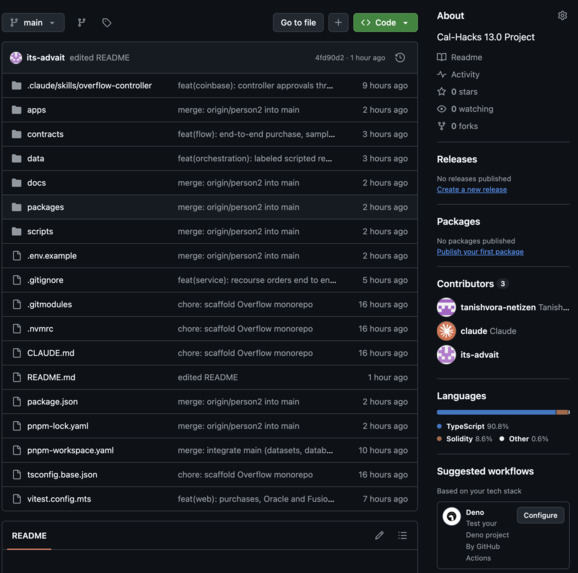Open commit 'feat(flow): end-to-end purchase, sampl...'

(x=256, y=134)
